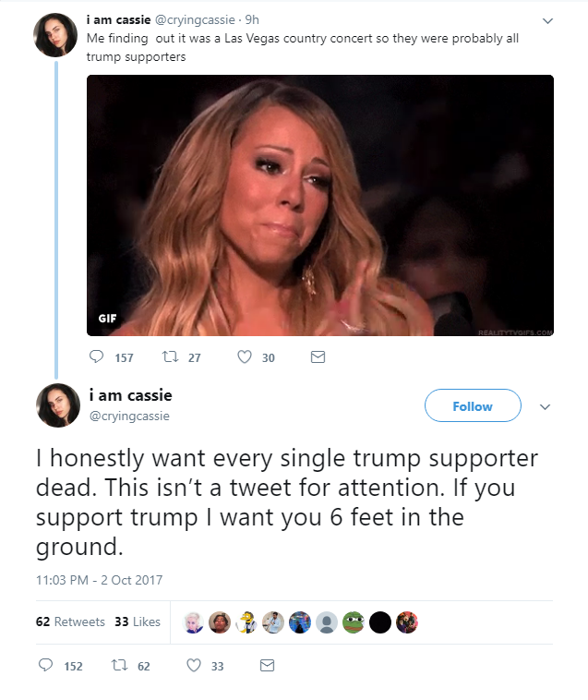This screenshot has width=588, height=700.
Task: Expand the first tweet's options chevron
Action: pos(547,21)
